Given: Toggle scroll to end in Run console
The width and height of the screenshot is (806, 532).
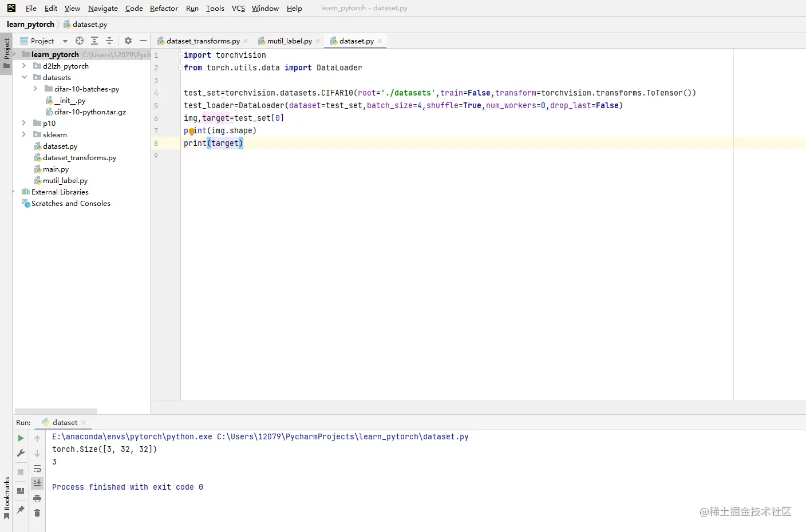Looking at the screenshot, I should (37, 483).
